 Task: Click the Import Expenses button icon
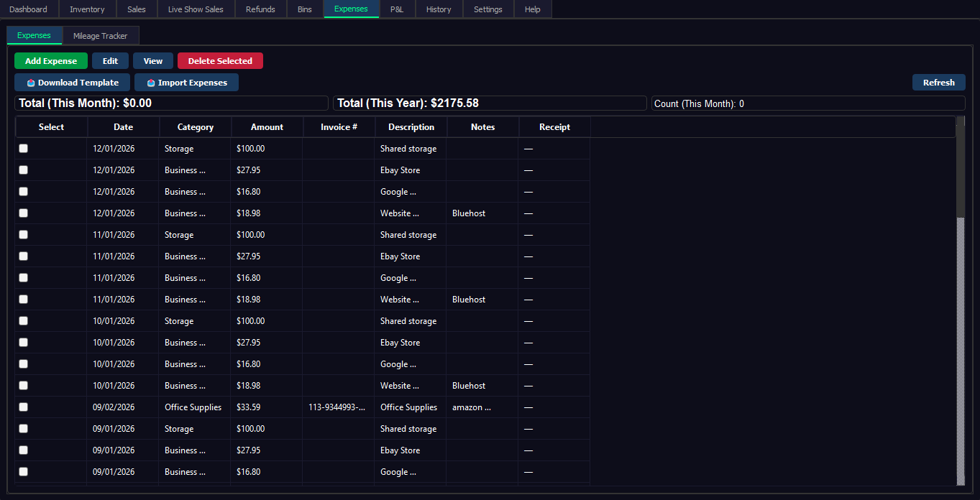pos(151,83)
